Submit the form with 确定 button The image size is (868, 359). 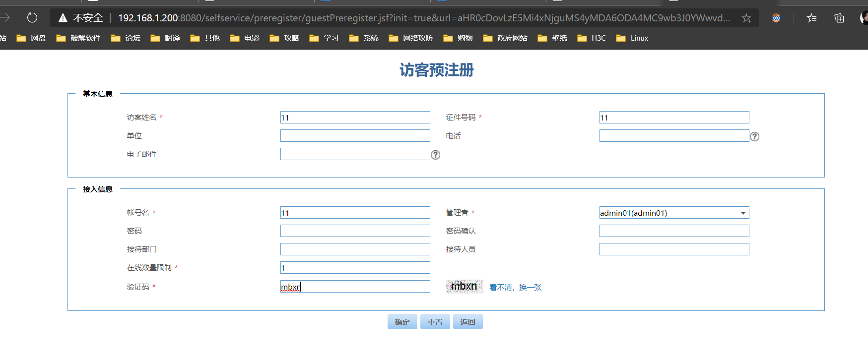tap(402, 322)
